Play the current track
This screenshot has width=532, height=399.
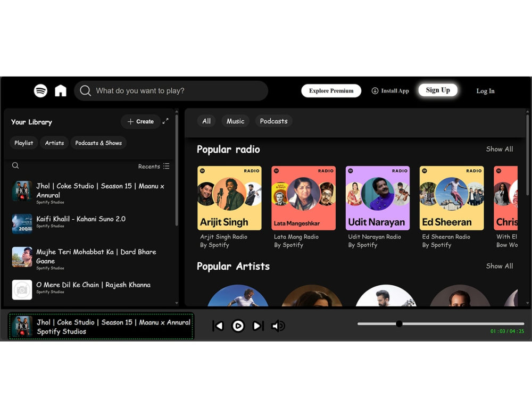238,326
